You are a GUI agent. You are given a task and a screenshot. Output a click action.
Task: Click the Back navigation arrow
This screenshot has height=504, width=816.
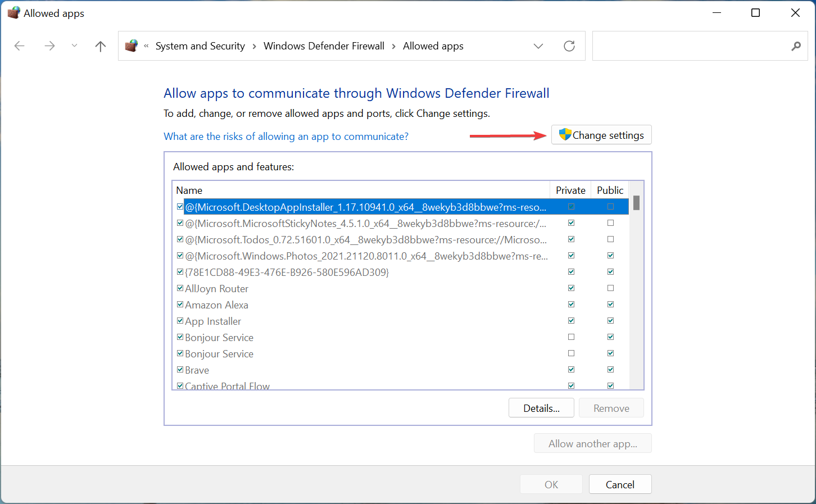[x=20, y=46]
